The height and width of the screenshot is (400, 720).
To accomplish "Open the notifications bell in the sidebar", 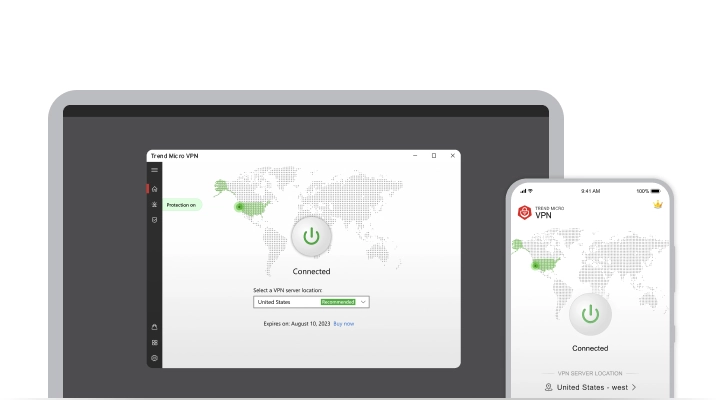I will click(x=154, y=327).
